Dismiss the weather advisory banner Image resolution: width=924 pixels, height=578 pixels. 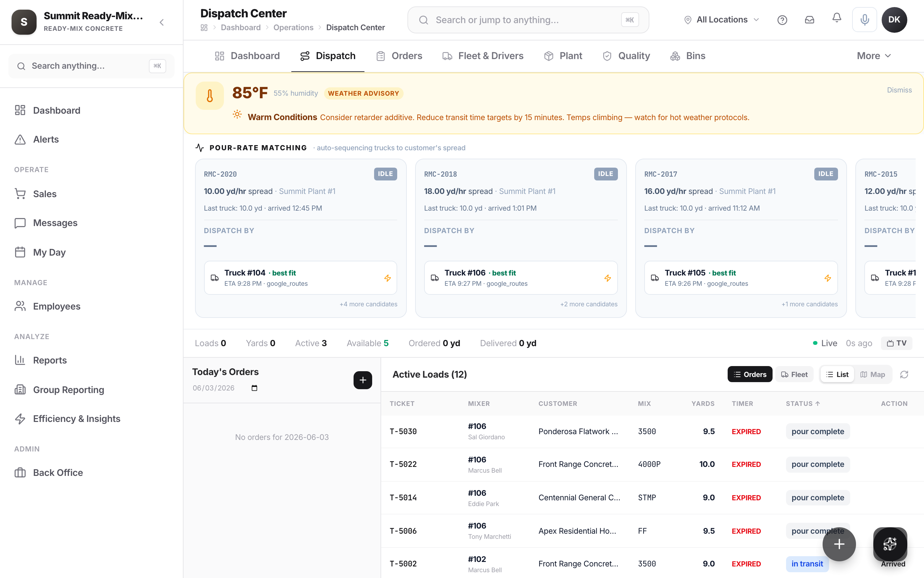(899, 90)
